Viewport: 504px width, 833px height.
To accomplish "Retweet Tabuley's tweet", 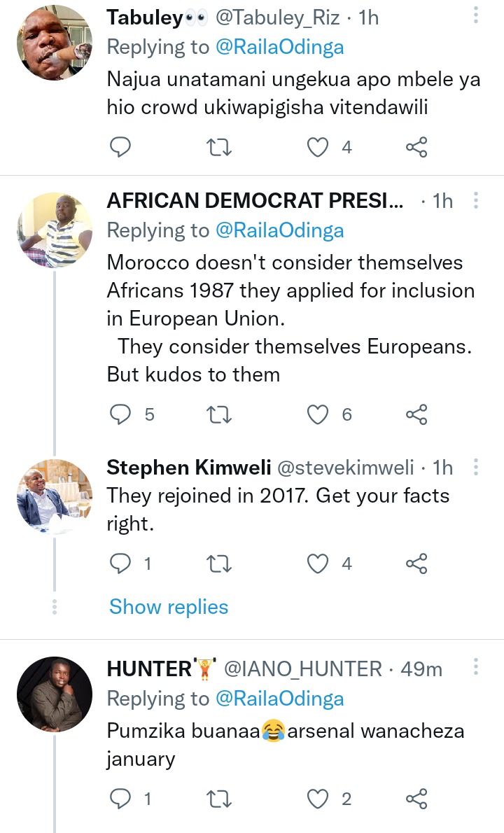I will click(x=218, y=146).
